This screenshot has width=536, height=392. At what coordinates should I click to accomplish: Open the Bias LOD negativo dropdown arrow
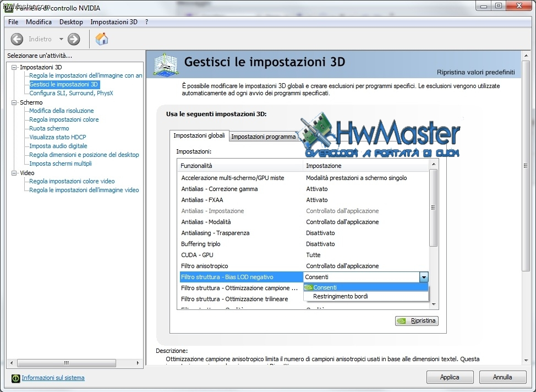[x=424, y=277]
